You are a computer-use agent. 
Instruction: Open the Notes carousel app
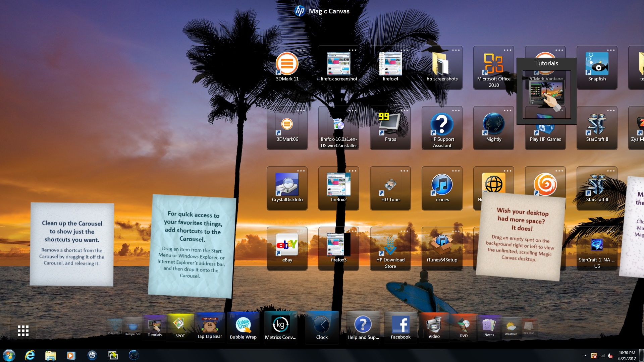coord(489,327)
